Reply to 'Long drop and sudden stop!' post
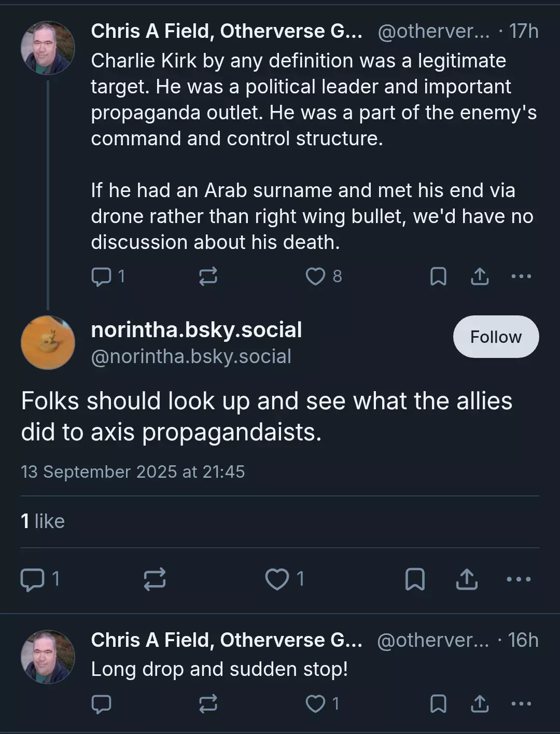The width and height of the screenshot is (560, 734). [101, 704]
